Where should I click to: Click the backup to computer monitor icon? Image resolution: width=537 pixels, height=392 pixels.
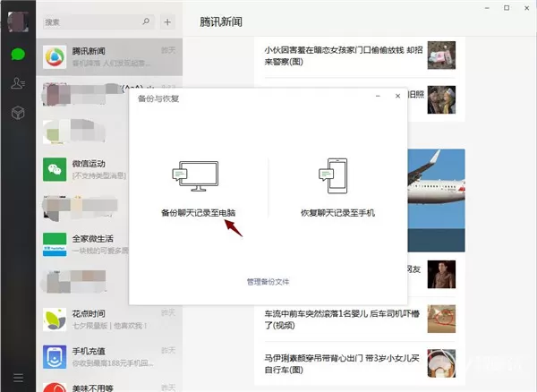(x=195, y=176)
